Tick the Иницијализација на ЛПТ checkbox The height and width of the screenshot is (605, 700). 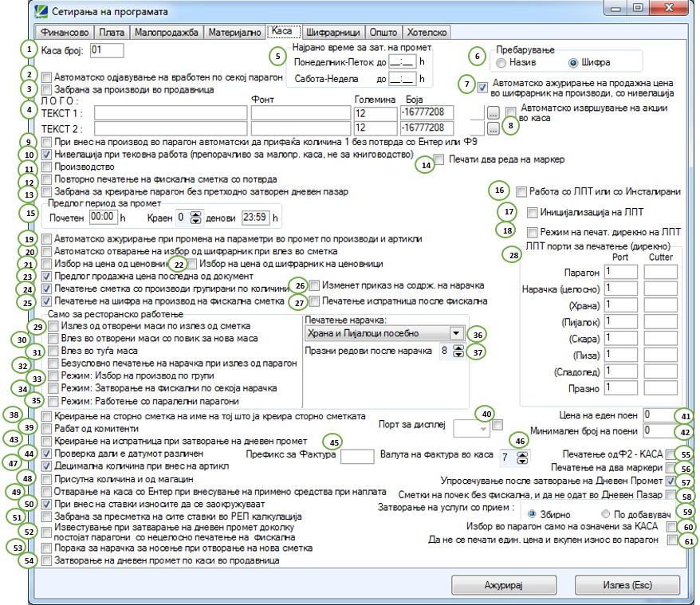coord(532,213)
